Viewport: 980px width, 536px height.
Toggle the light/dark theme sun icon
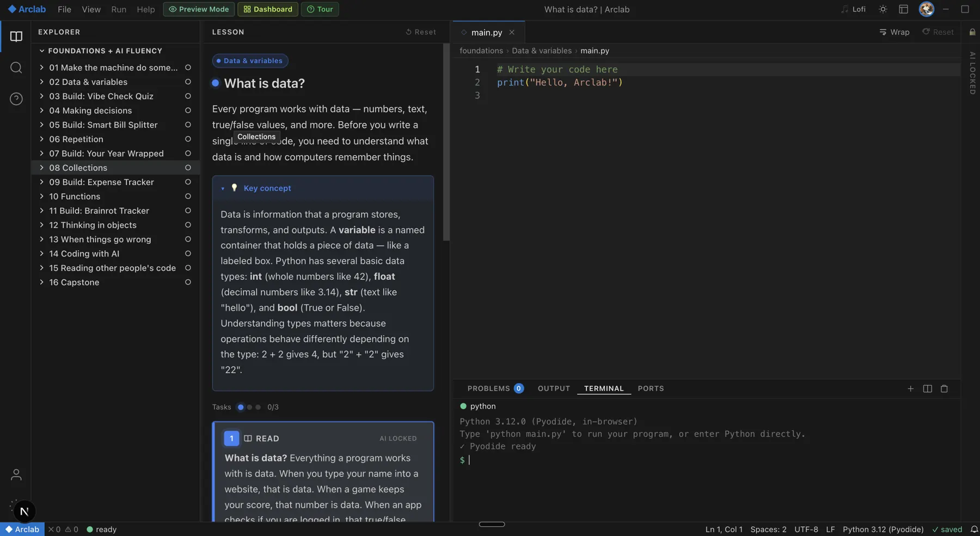(x=883, y=9)
